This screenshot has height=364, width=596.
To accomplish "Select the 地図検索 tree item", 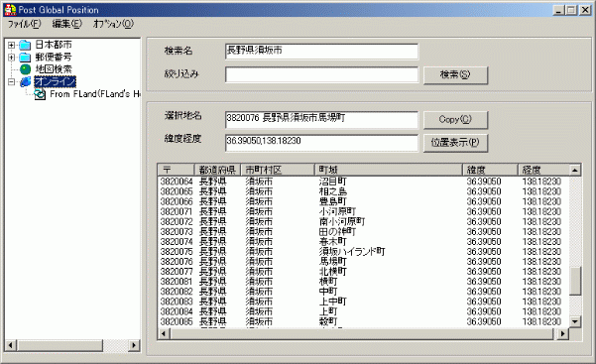I will coord(54,69).
